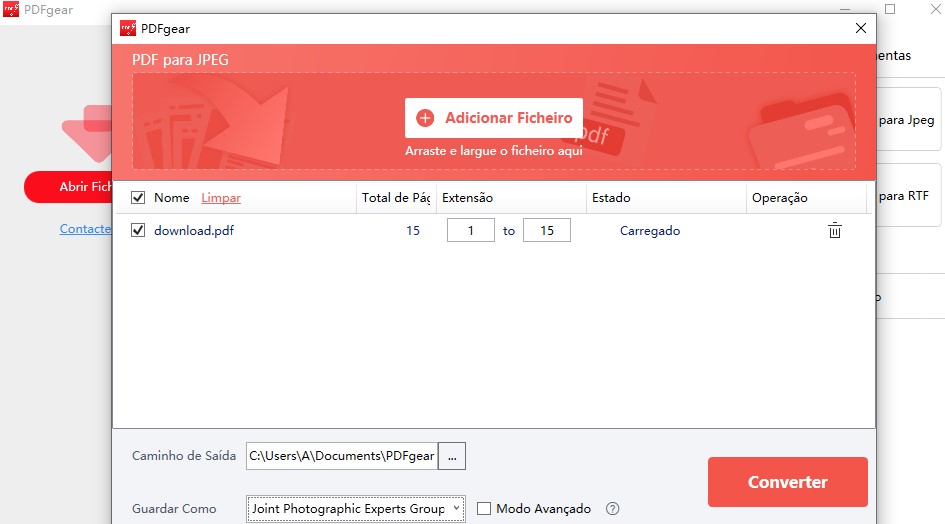
Task: Open the Guardar Como format dropdown
Action: (x=356, y=509)
